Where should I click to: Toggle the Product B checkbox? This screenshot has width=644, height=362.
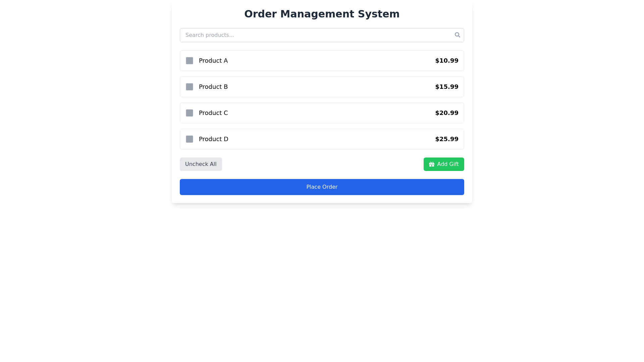tap(190, 87)
